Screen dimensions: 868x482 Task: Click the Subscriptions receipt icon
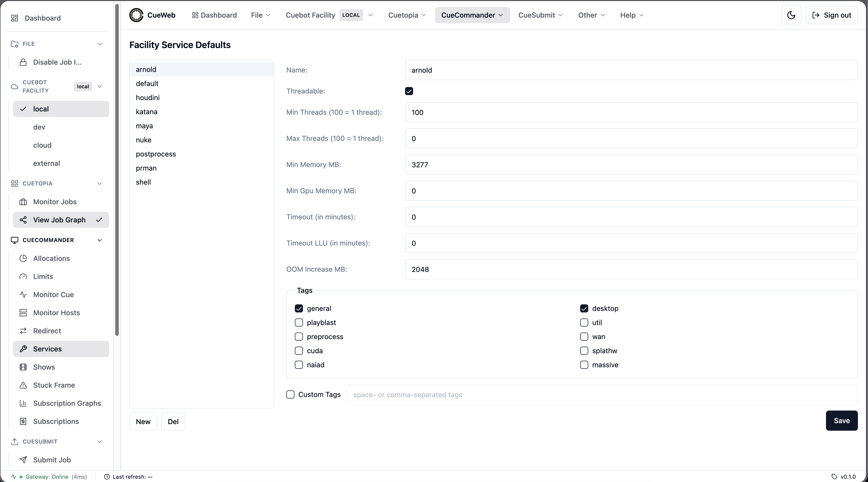23,422
